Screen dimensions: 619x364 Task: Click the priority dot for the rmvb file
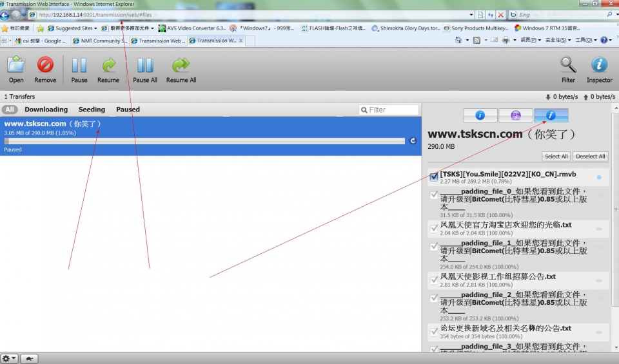coord(599,177)
